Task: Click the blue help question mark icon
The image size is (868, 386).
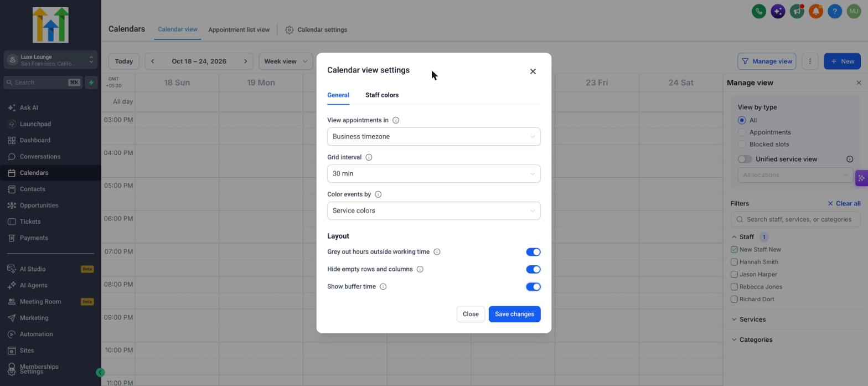Action: (835, 11)
